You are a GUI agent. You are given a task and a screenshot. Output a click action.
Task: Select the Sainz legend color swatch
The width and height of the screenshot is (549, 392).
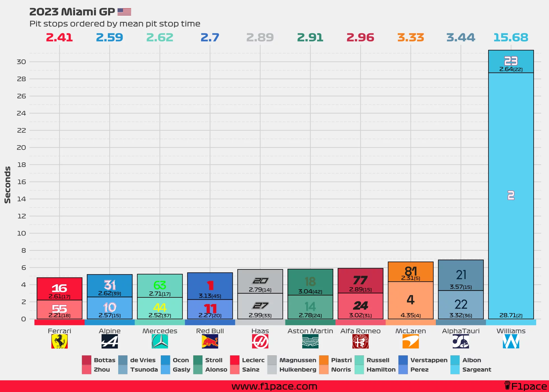(x=235, y=370)
